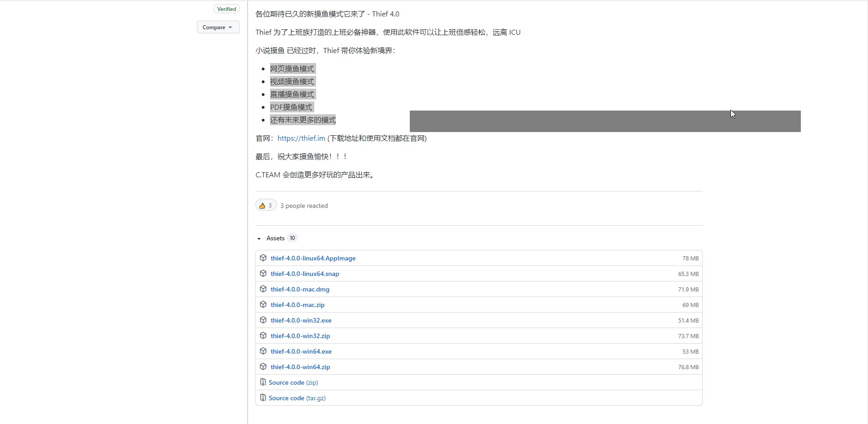Click the package icon beside thief-4.0.0-mac.dmg

click(263, 289)
